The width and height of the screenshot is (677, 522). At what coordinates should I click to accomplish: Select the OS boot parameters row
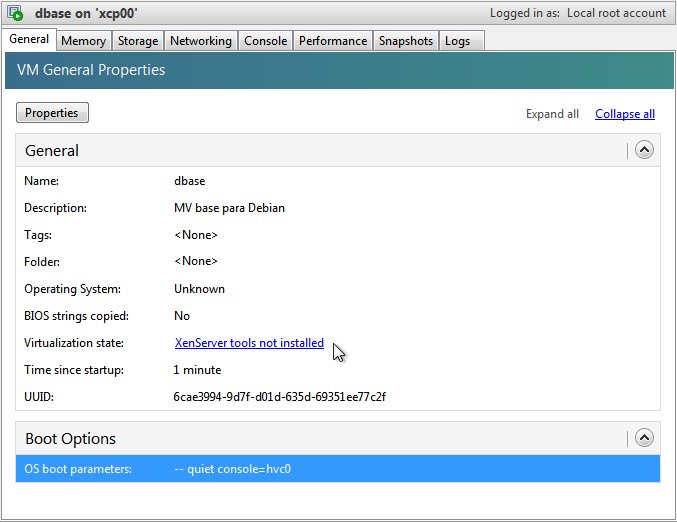tap(338, 468)
